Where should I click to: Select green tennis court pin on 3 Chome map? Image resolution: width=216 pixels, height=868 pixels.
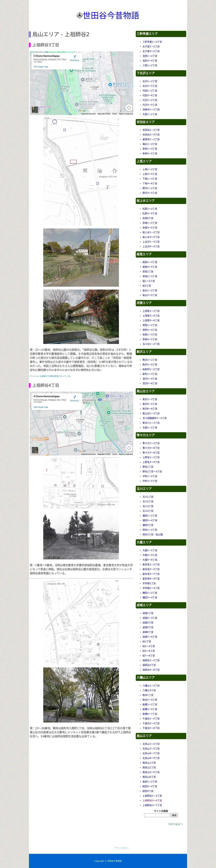coord(71,70)
